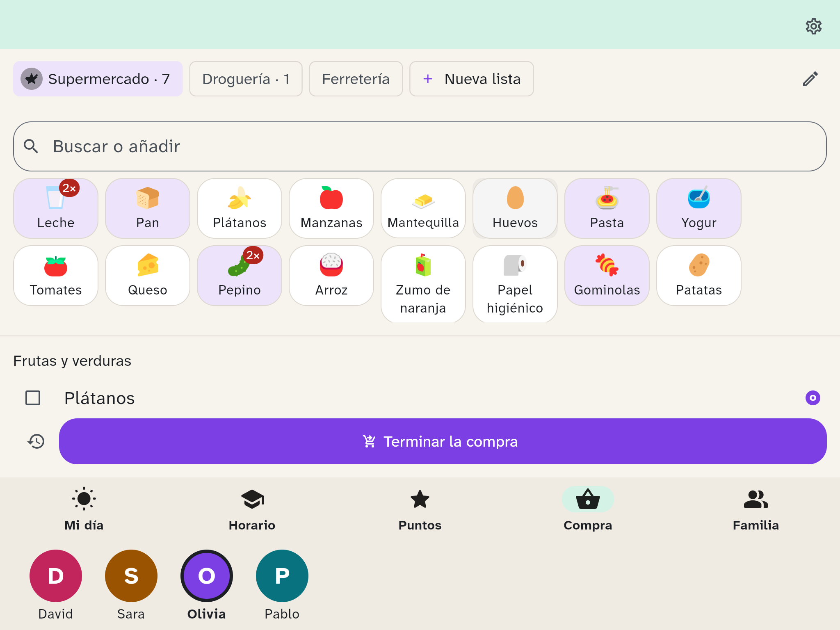Viewport: 840px width, 630px height.
Task: Go to Mi día tab
Action: [84, 509]
